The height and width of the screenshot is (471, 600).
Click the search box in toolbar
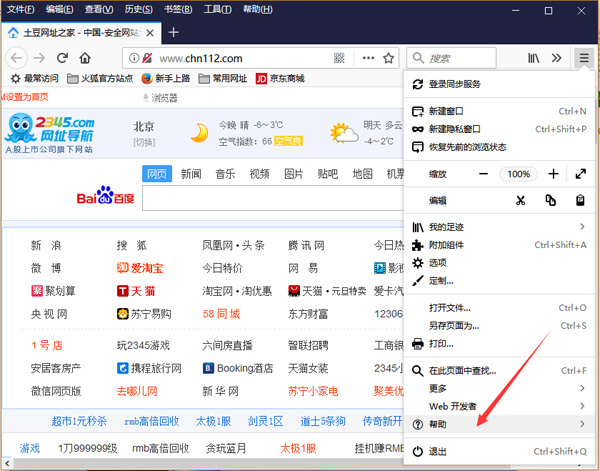tap(452, 58)
